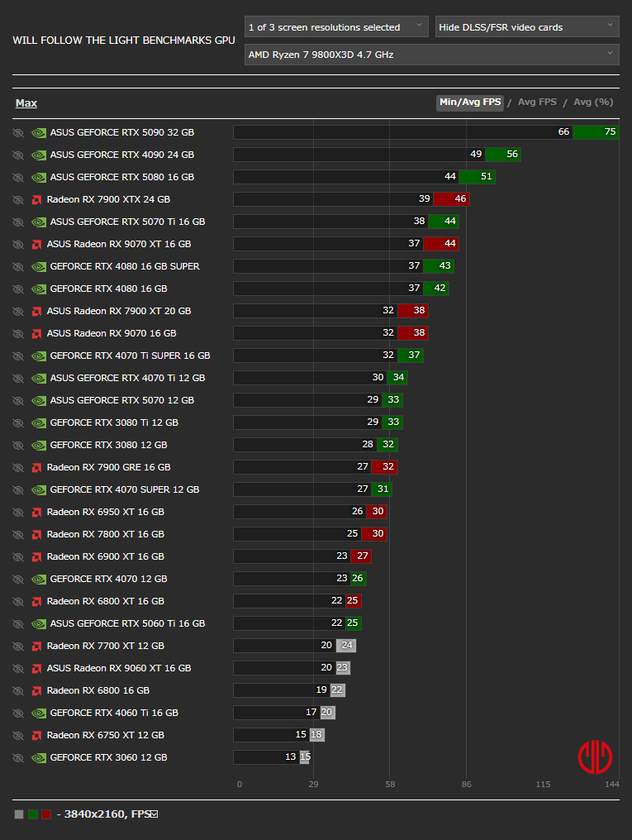The width and height of the screenshot is (632, 840).
Task: Switch to the Avg FPS view tab
Action: [537, 103]
